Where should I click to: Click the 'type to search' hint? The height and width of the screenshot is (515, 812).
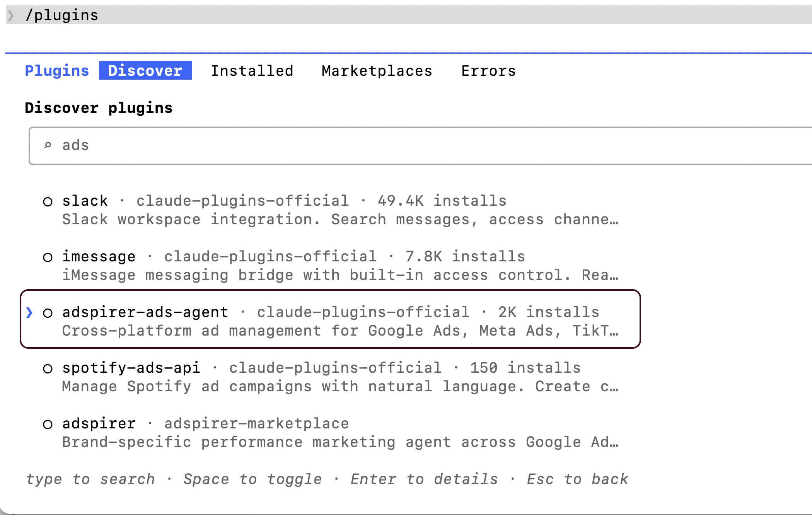click(90, 479)
